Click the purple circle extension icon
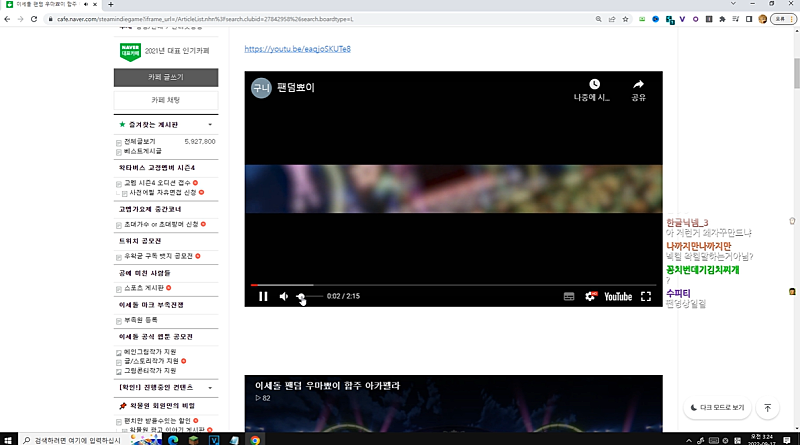 click(695, 19)
